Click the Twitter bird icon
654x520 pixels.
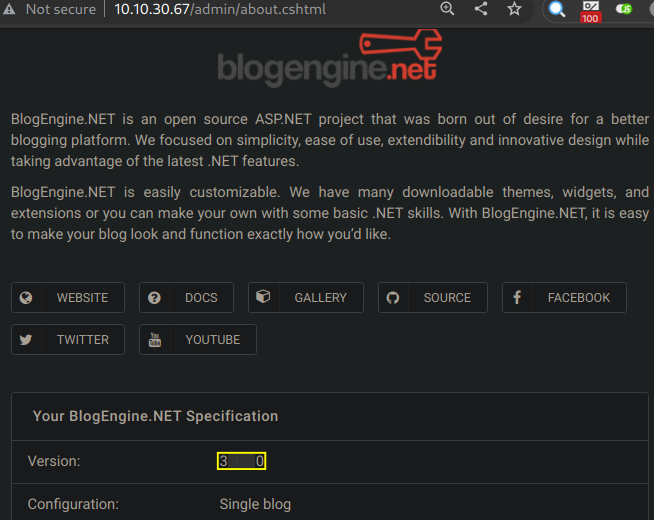(26, 339)
